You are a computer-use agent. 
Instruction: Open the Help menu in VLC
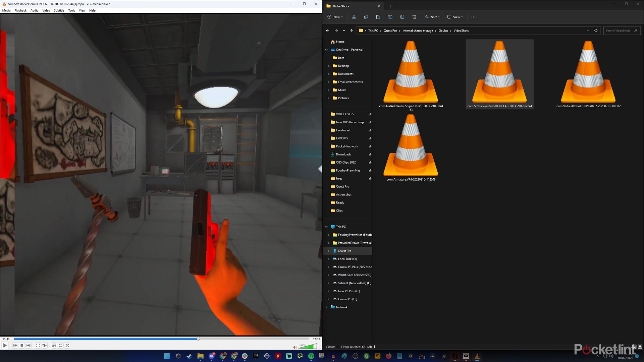(x=92, y=10)
